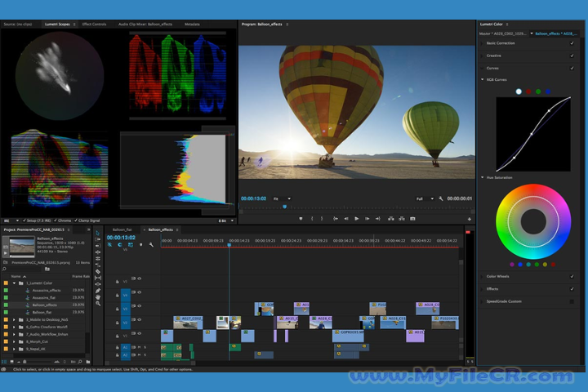
Task: Open Program monitor settings wrench
Action: click(441, 198)
